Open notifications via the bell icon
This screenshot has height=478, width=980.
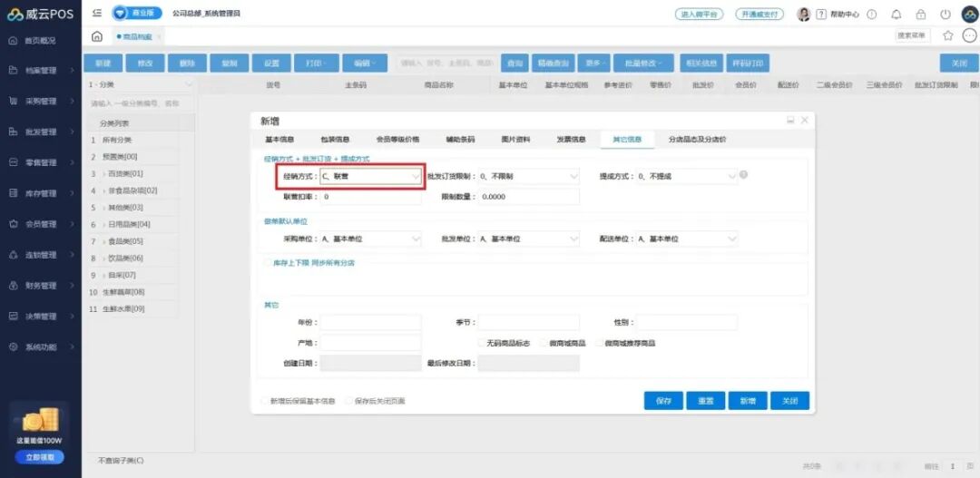coord(897,15)
